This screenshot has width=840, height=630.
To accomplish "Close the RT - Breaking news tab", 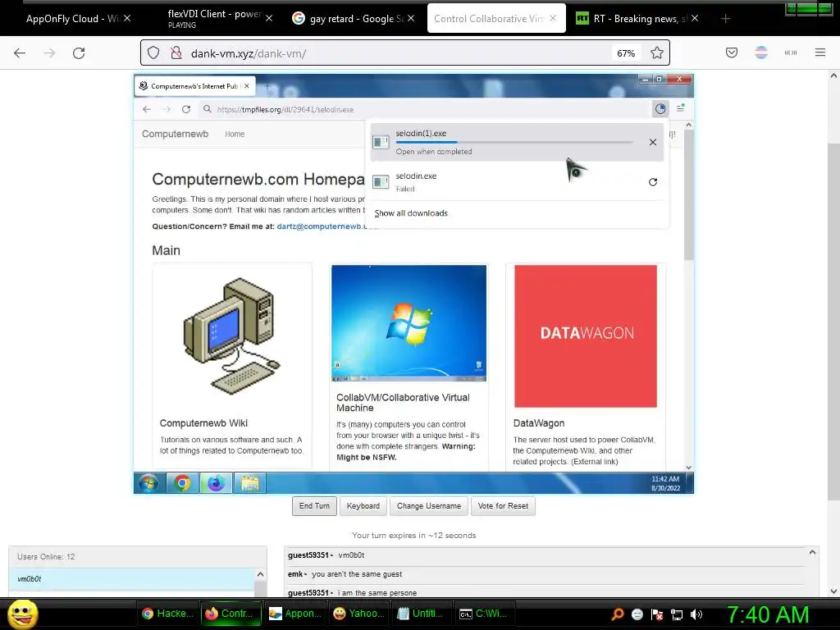I will click(x=695, y=18).
